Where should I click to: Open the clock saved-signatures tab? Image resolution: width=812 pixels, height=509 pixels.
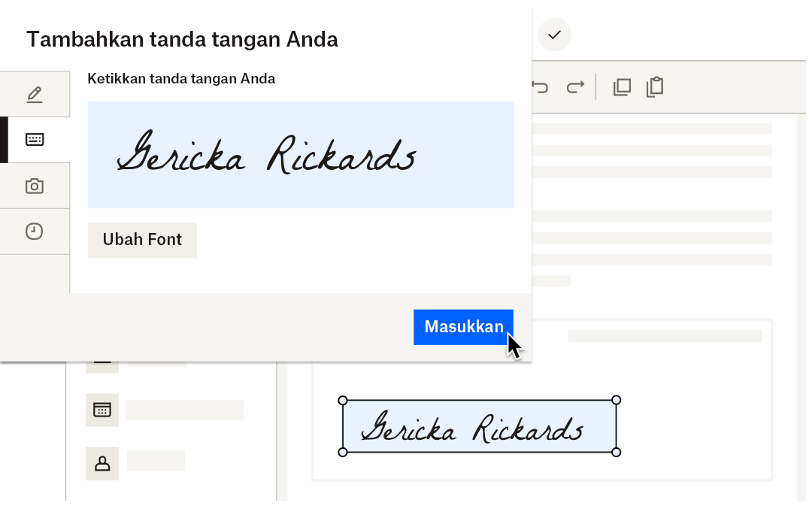[x=35, y=232]
